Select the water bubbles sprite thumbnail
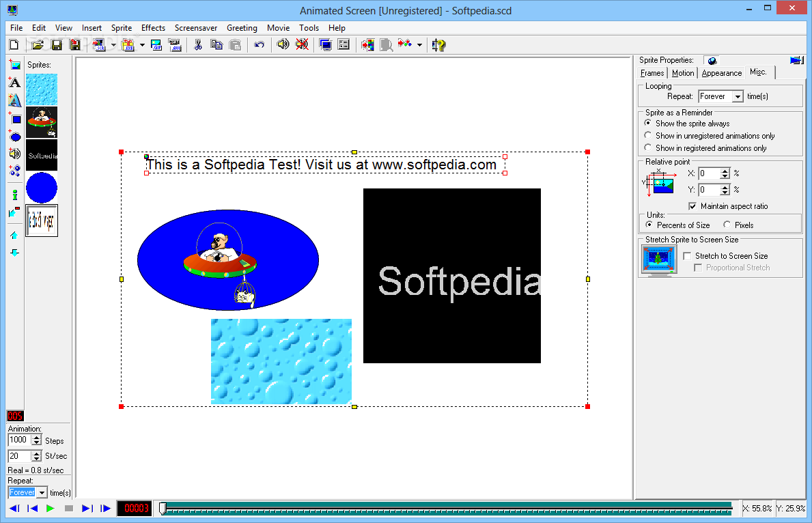Screen dimensions: 812x523 point(42,89)
